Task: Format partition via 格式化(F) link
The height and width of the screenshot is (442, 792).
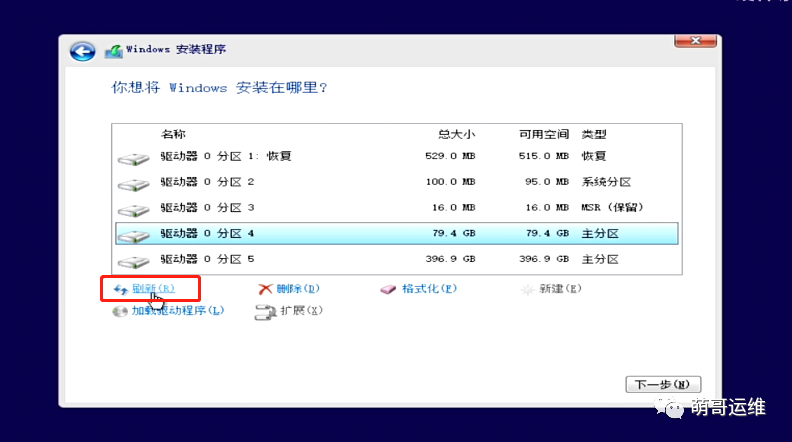Action: pyautogui.click(x=429, y=288)
